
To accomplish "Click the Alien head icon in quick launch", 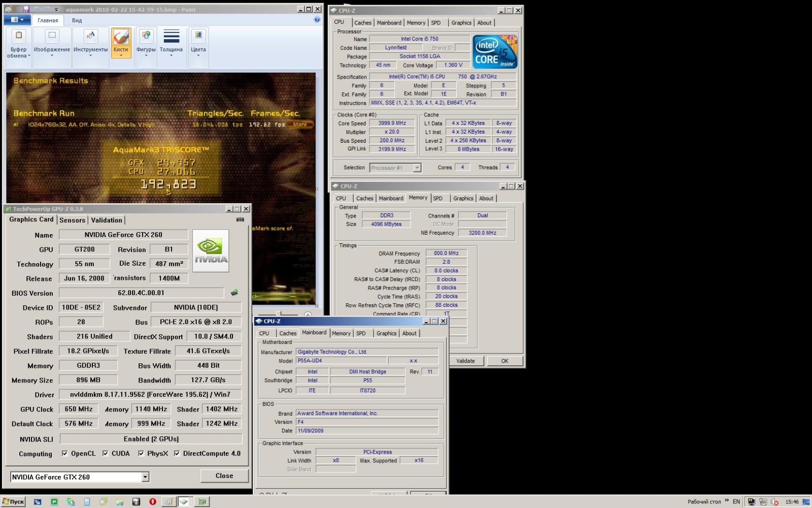I will (136, 501).
